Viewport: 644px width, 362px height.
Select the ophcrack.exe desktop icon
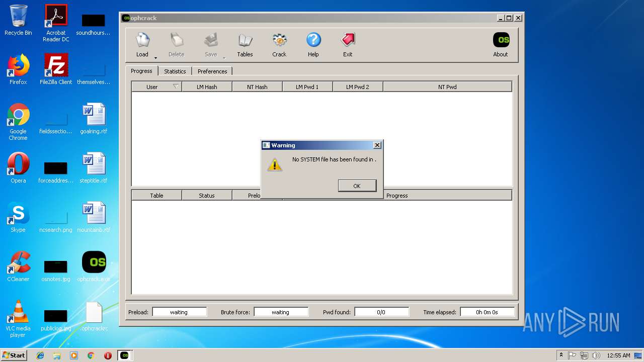coord(94,267)
